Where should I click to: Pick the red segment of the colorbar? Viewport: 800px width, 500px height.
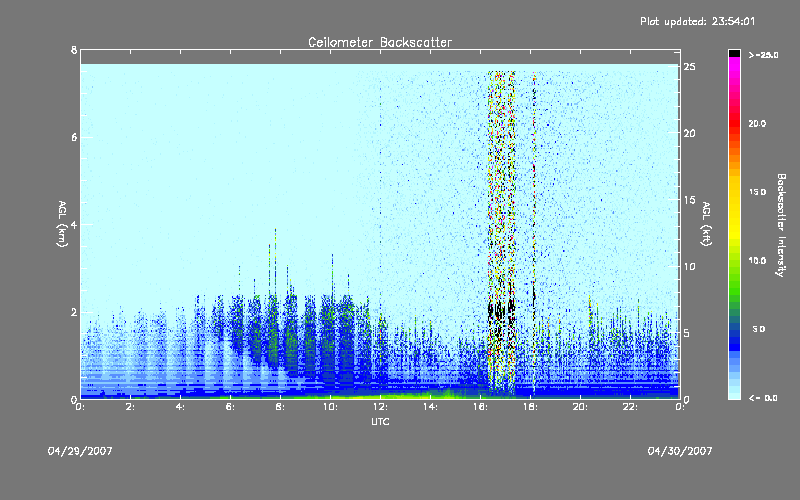(734, 125)
